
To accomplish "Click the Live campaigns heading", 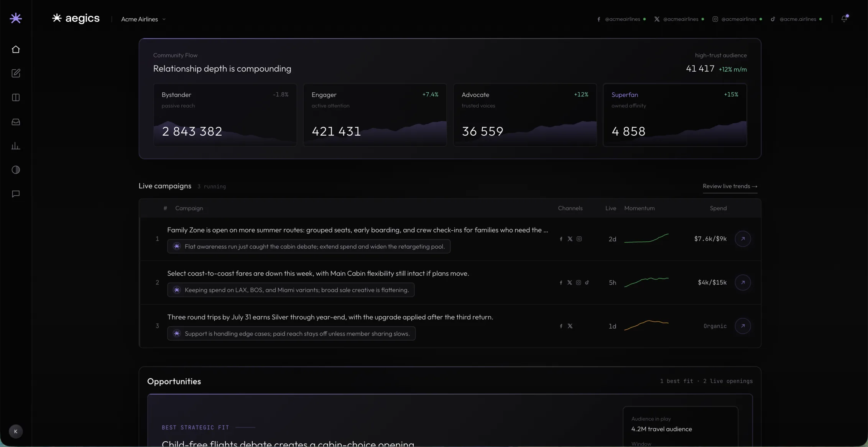I will [x=165, y=186].
